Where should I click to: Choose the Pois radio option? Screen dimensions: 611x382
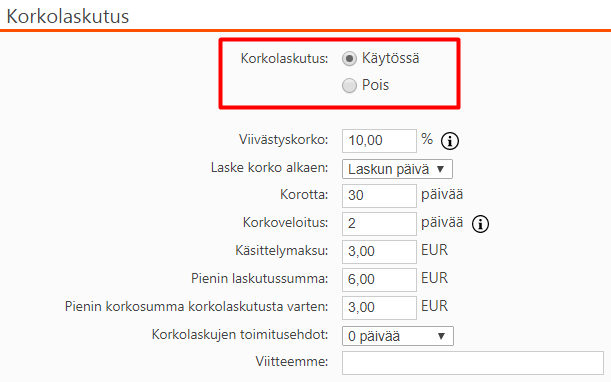tap(349, 86)
